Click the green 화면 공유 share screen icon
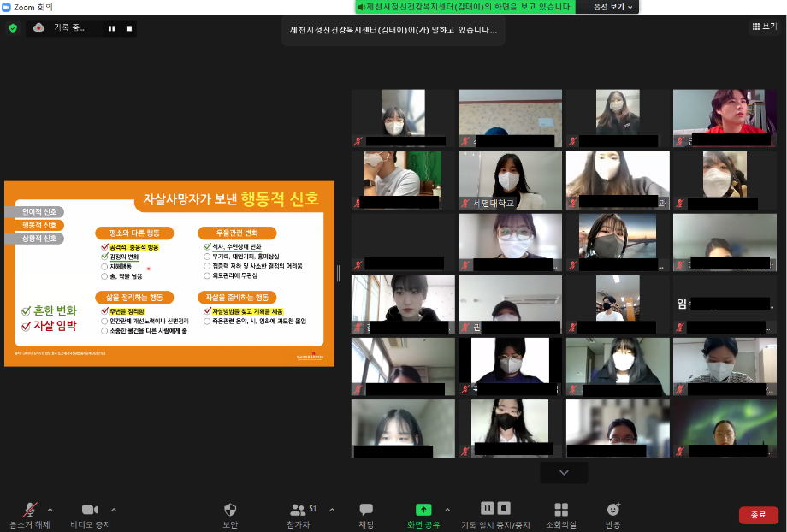This screenshot has width=787, height=532. coord(423,510)
